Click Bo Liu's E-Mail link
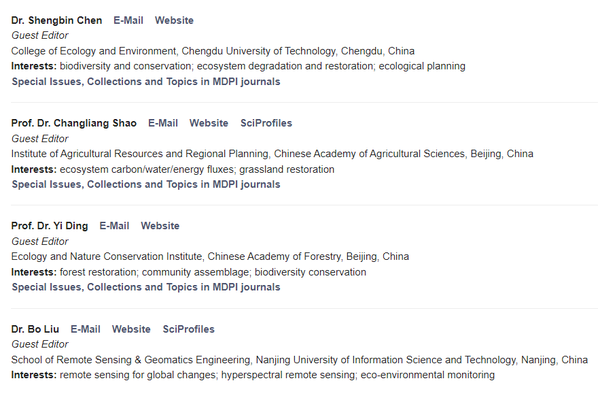 click(x=85, y=329)
